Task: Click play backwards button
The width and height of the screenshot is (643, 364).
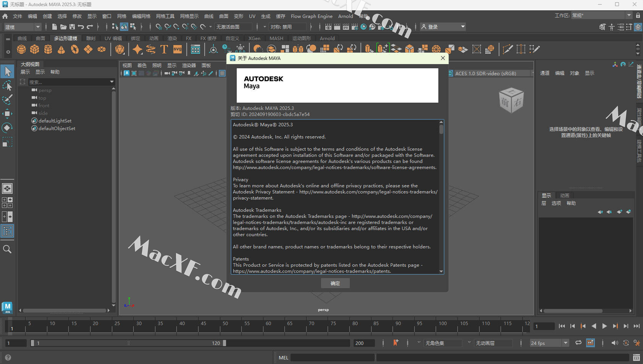Action: coord(594,326)
